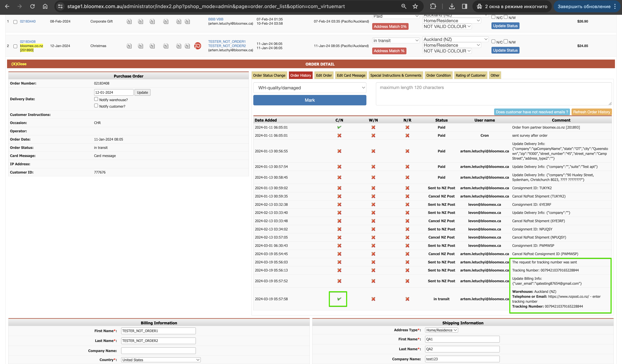This screenshot has height=364, width=622.
Task: Open order number link 02183440
Action: tap(28, 21)
